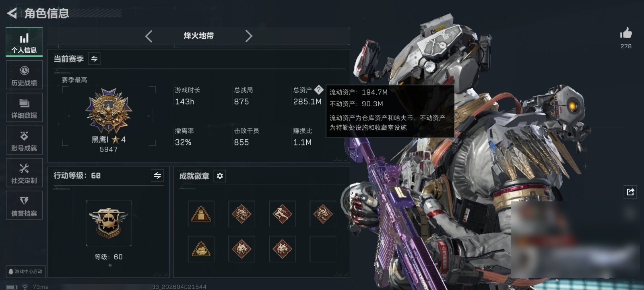The height and width of the screenshot is (290, 644).
Task: Switch to next mode with right chevron
Action: pos(249,36)
